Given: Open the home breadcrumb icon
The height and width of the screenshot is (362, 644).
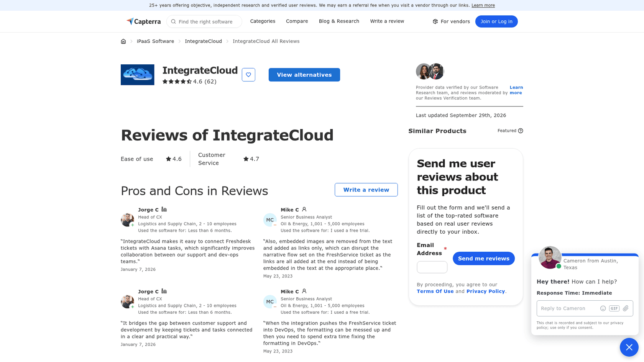Looking at the screenshot, I should coord(123,41).
